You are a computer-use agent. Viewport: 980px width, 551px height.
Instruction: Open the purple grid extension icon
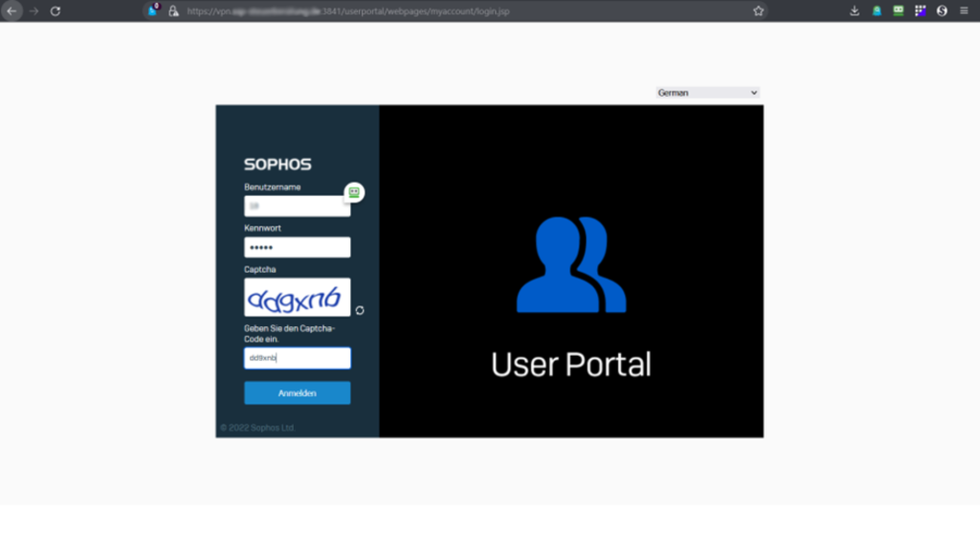tap(920, 11)
